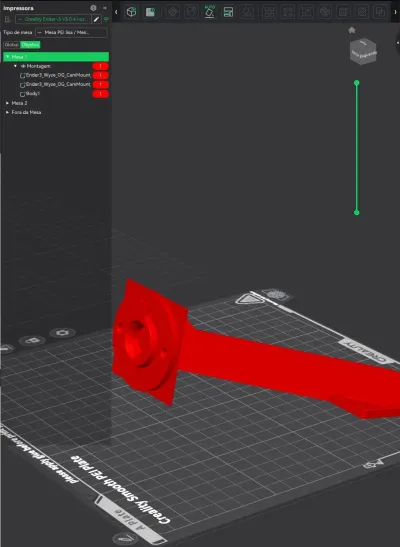Click the Arrange all objects icon

coord(228,12)
